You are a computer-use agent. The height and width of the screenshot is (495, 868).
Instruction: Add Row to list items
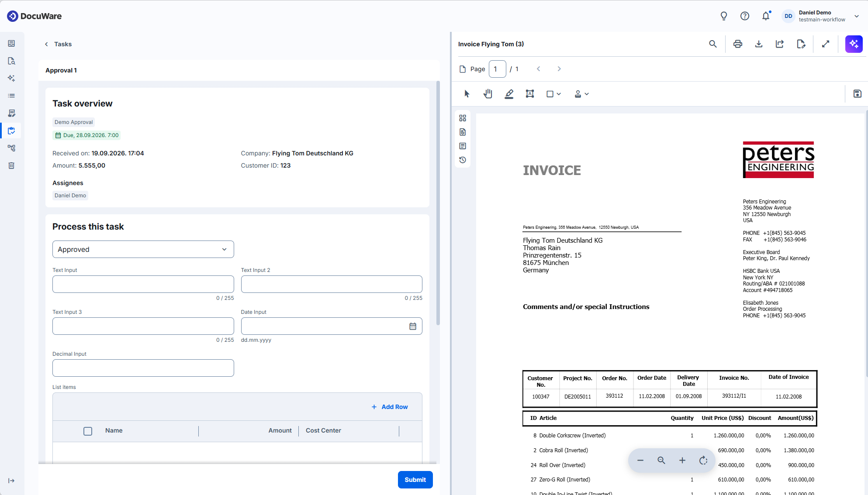point(390,407)
